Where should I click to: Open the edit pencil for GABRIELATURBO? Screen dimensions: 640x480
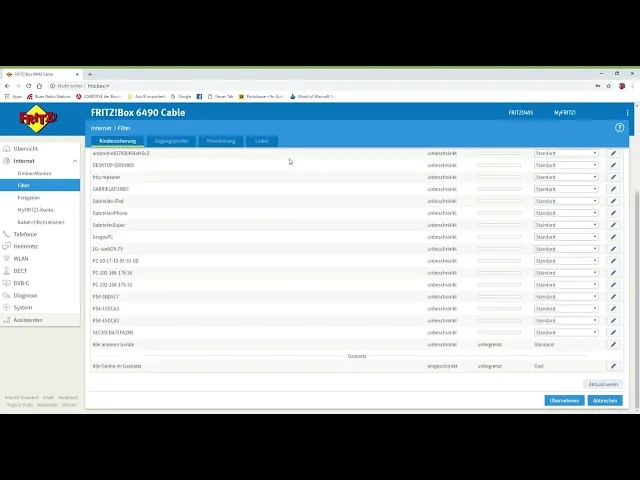click(x=613, y=189)
